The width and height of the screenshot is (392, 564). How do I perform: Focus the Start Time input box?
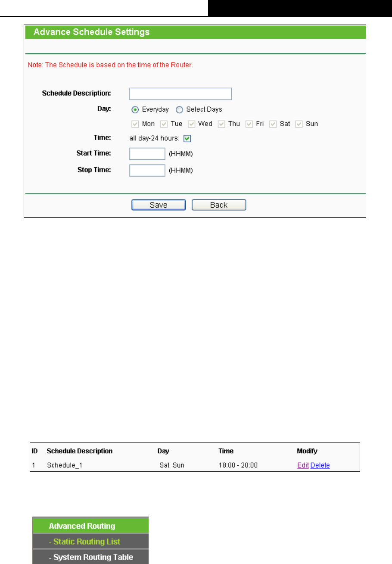(147, 154)
